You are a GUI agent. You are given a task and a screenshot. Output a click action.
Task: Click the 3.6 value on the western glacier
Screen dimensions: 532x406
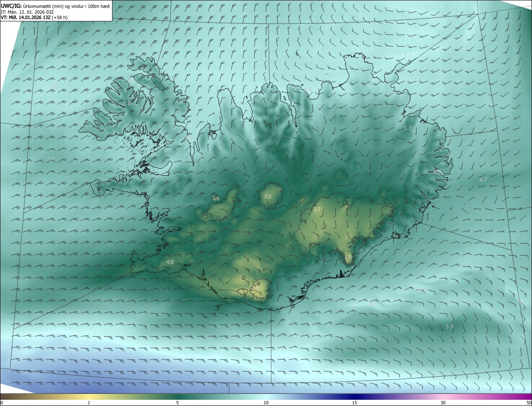click(216, 198)
